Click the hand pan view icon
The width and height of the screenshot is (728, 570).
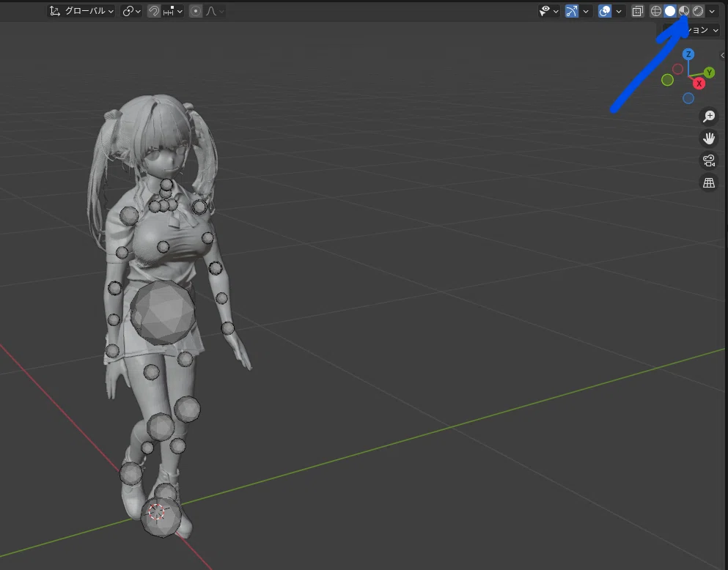(708, 138)
